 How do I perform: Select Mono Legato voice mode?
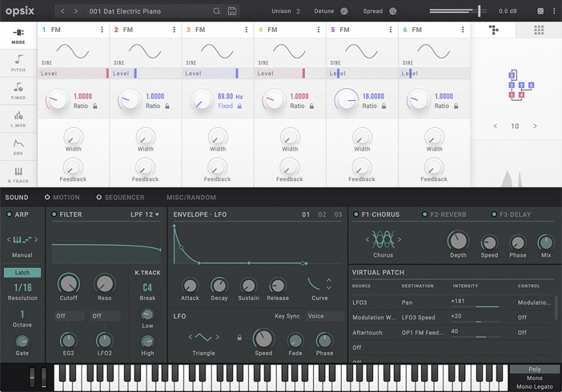pos(536,386)
